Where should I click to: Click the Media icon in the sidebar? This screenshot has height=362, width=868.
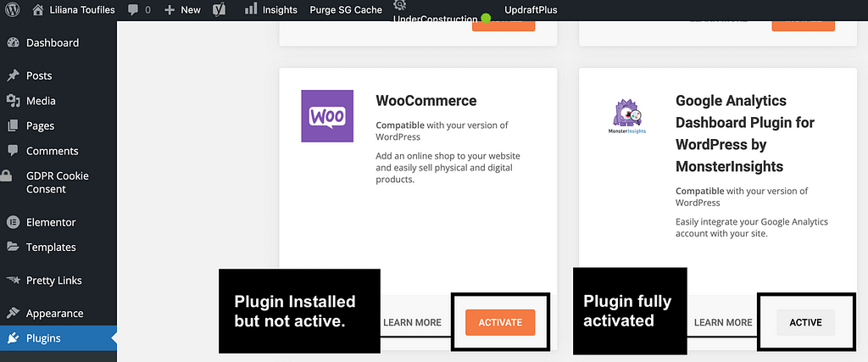pyautogui.click(x=14, y=101)
